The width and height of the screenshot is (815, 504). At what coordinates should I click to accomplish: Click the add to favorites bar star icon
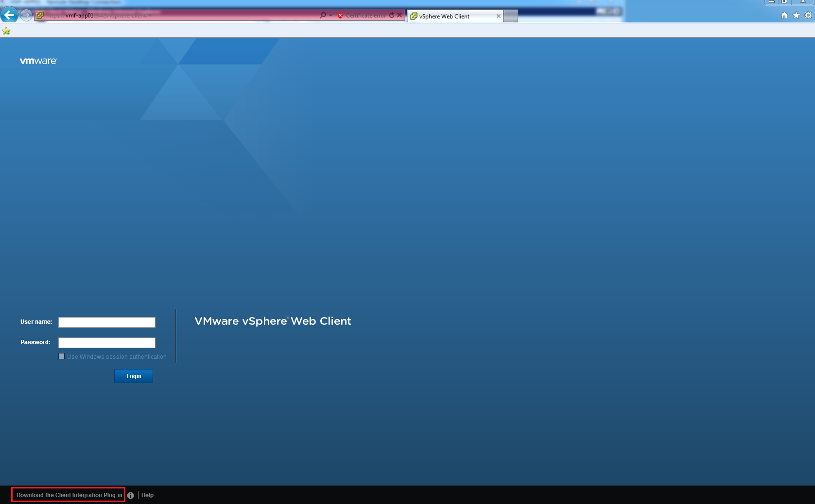pos(6,31)
